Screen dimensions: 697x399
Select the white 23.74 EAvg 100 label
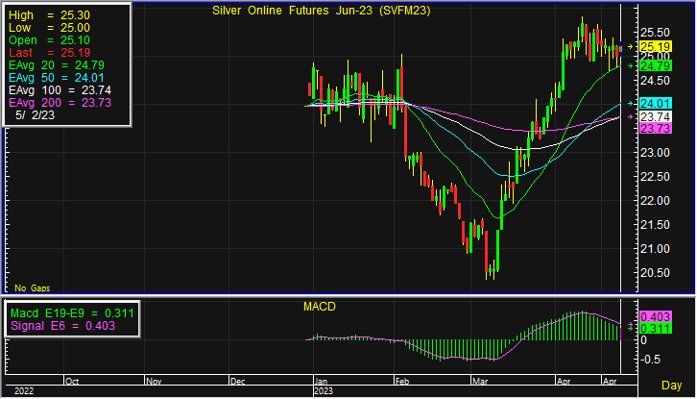coord(655,117)
